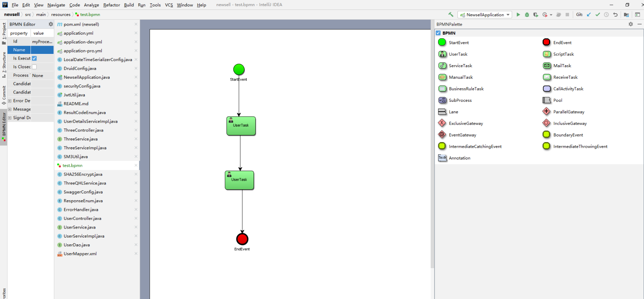Click the Build project hammer icon
This screenshot has width=644, height=299.
pyautogui.click(x=451, y=14)
